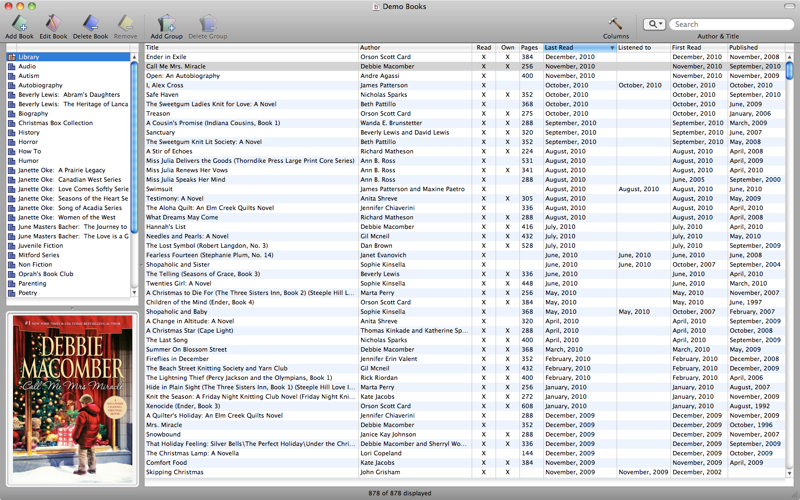Screen dimensions: 800x500
Task: Toggle Read mark for Ender in Exile
Action: click(484, 57)
